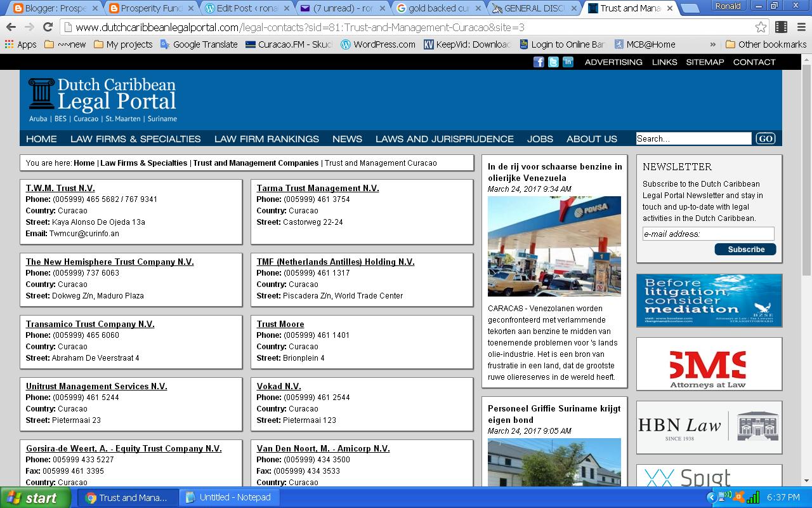Image resolution: width=812 pixels, height=508 pixels.
Task: Click the ADVERTISING link
Action: point(613,62)
